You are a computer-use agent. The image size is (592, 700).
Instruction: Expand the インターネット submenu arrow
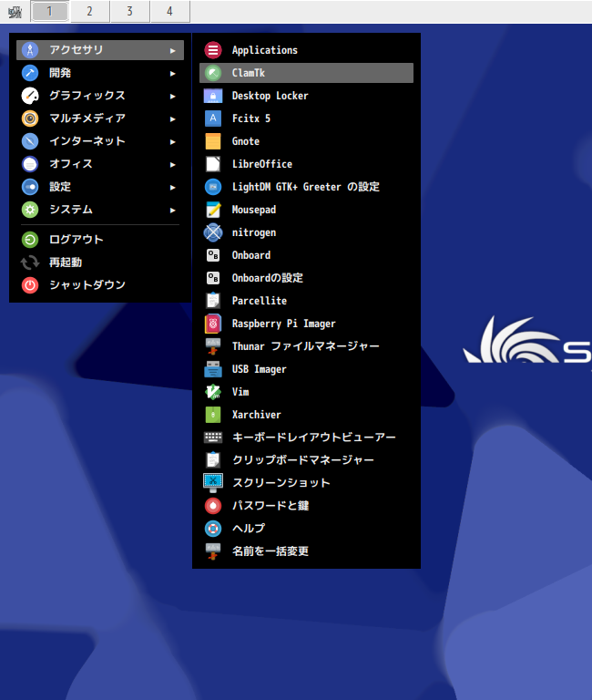coord(173,142)
